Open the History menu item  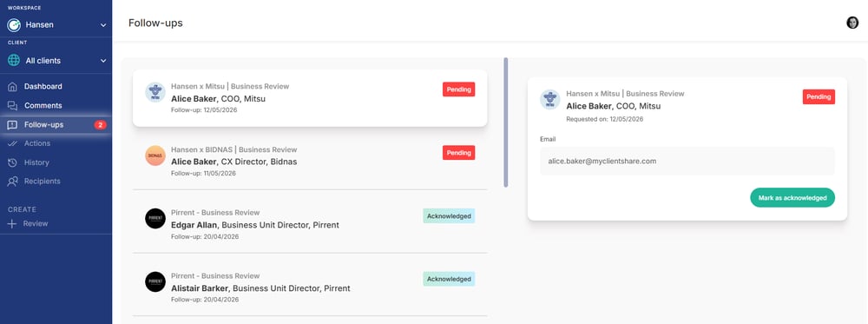56,162
